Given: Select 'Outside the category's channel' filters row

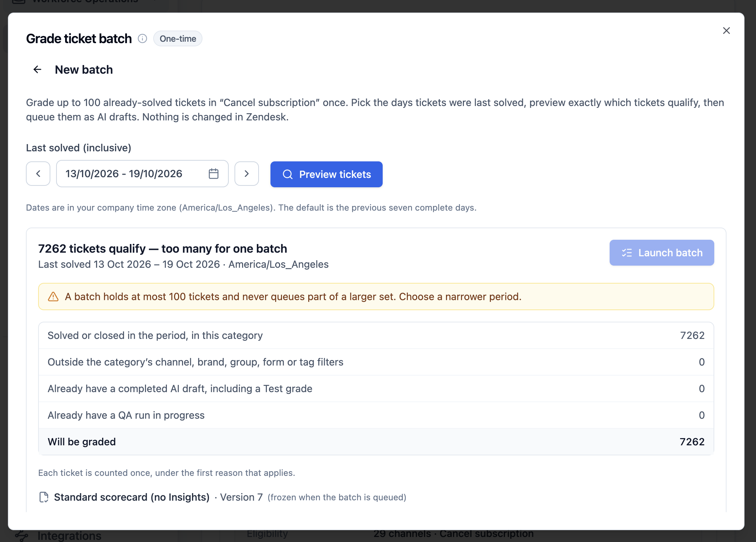Looking at the screenshot, I should click(376, 362).
